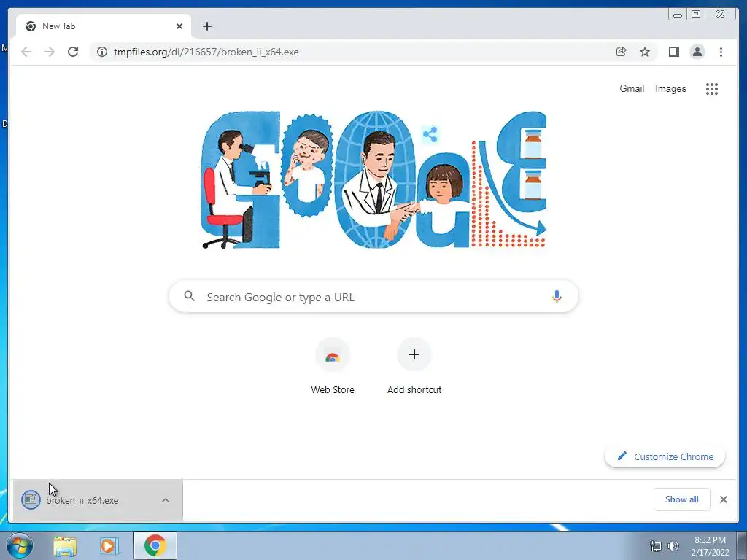This screenshot has height=560, width=747.
Task: Close the New Tab tab
Action: coord(179,26)
